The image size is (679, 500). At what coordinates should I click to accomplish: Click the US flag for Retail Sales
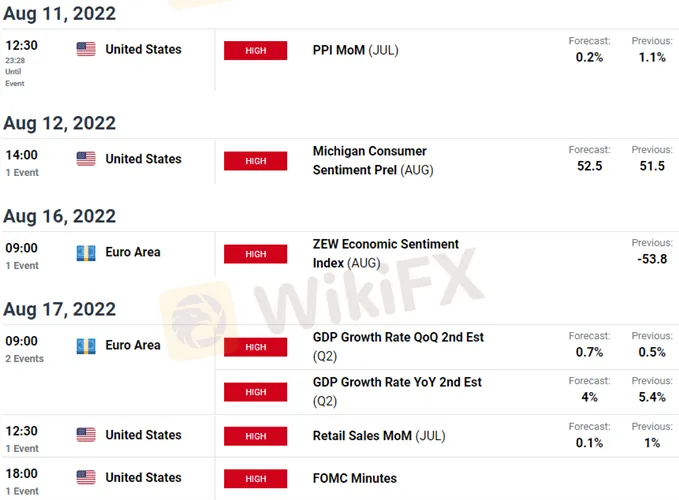click(x=86, y=435)
